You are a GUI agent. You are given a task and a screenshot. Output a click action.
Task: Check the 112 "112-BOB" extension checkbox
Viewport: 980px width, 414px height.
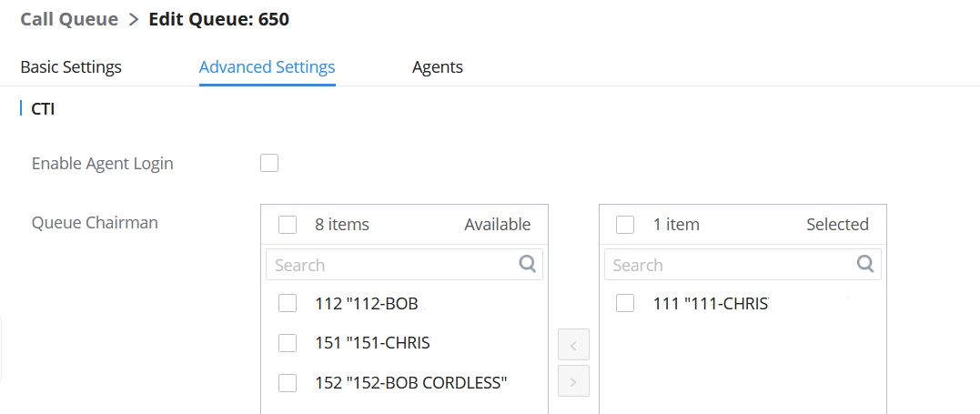click(288, 303)
